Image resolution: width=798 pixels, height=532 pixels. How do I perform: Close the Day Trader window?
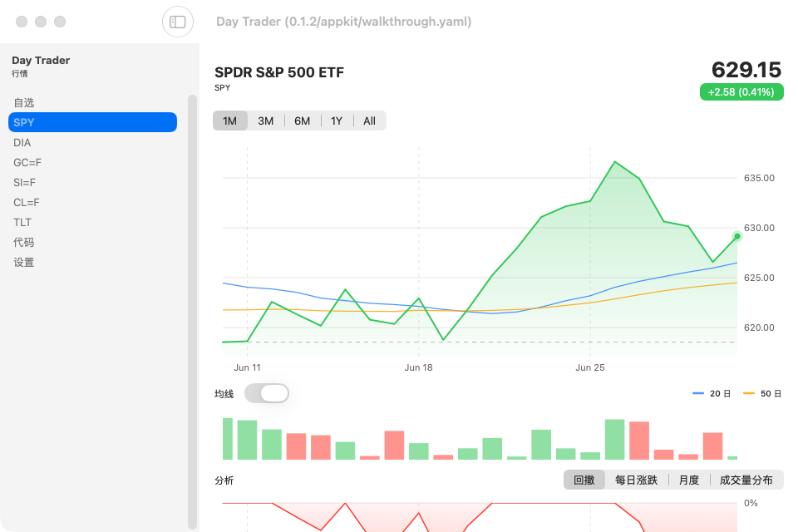tap(22, 22)
